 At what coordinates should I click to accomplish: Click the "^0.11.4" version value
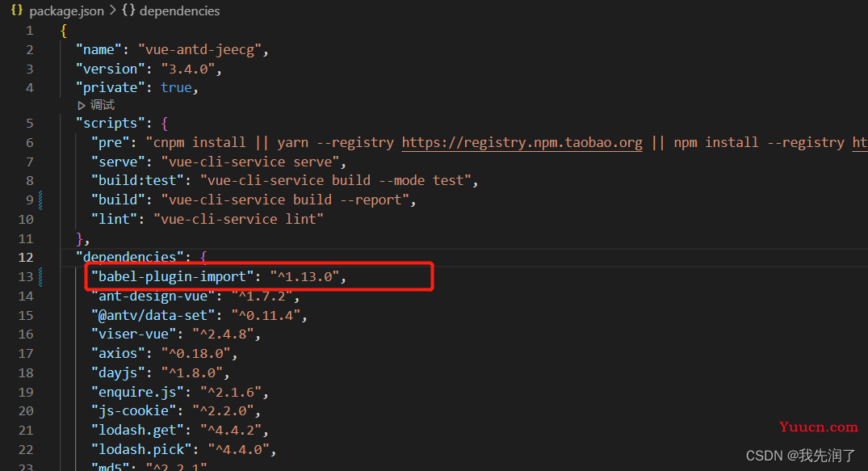[x=266, y=315]
